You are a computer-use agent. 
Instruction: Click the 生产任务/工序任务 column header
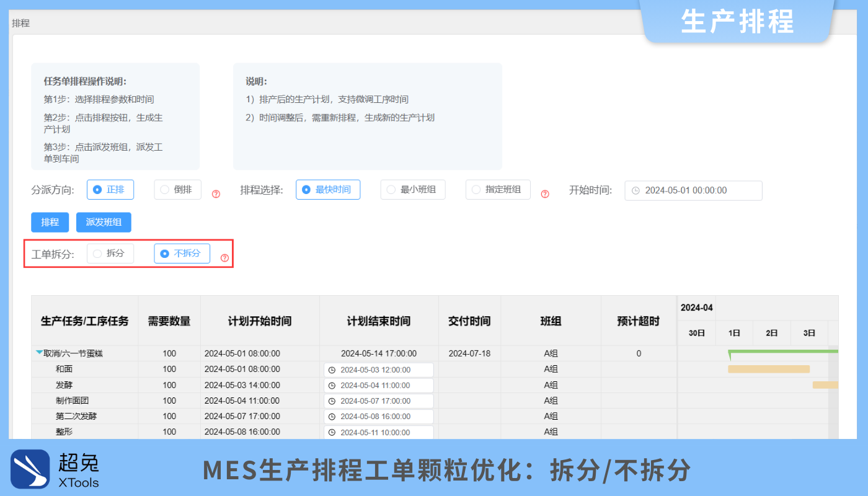tap(85, 321)
